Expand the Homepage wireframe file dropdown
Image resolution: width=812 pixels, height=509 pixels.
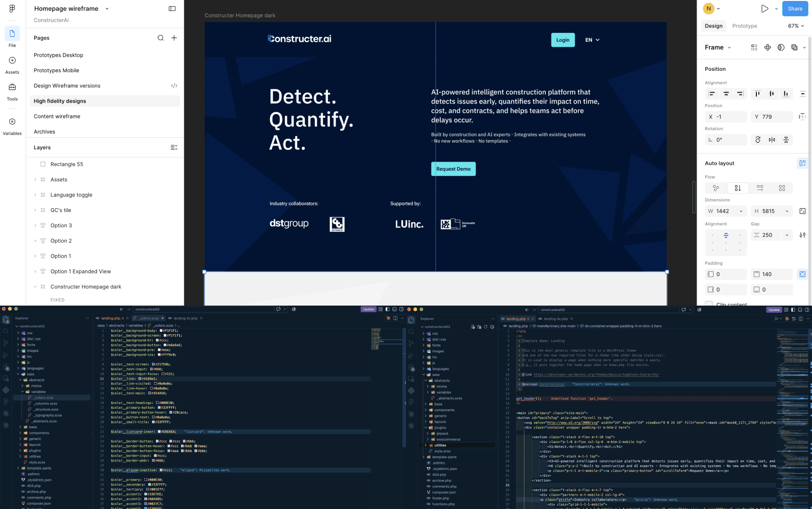click(107, 9)
